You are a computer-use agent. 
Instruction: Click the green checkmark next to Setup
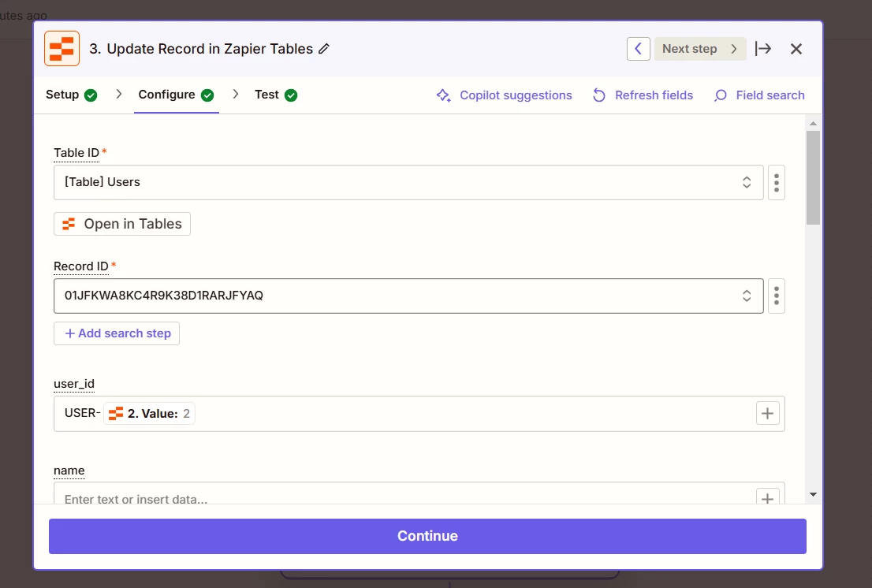tap(91, 95)
